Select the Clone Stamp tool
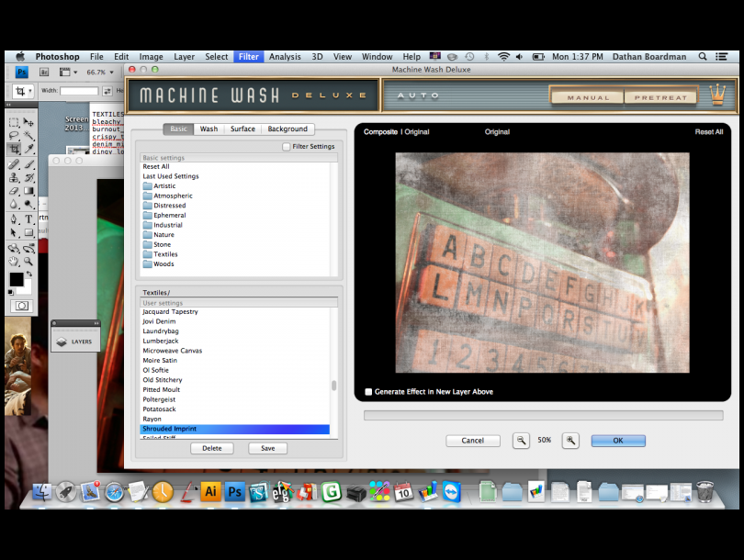Image resolution: width=744 pixels, height=560 pixels. 14,178
